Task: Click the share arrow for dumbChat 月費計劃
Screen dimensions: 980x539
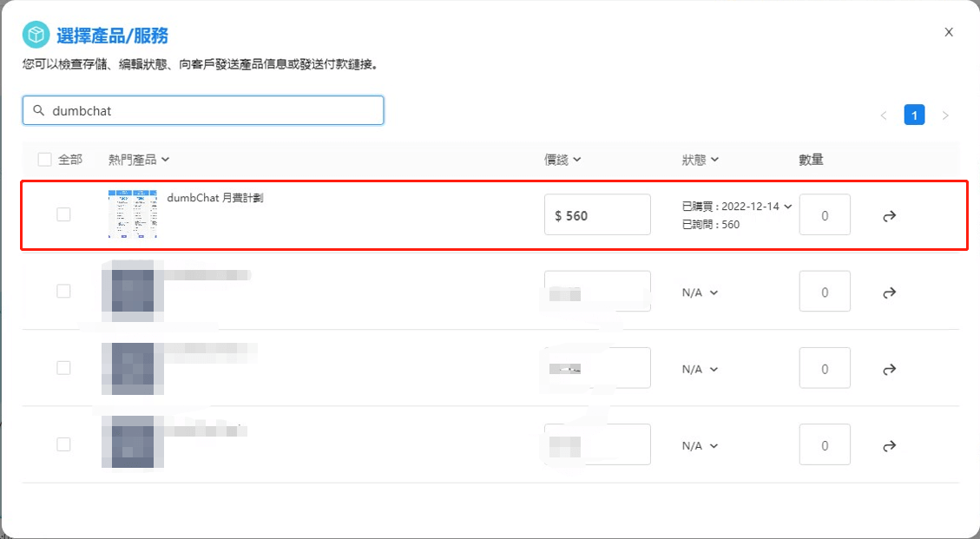Action: tap(890, 216)
